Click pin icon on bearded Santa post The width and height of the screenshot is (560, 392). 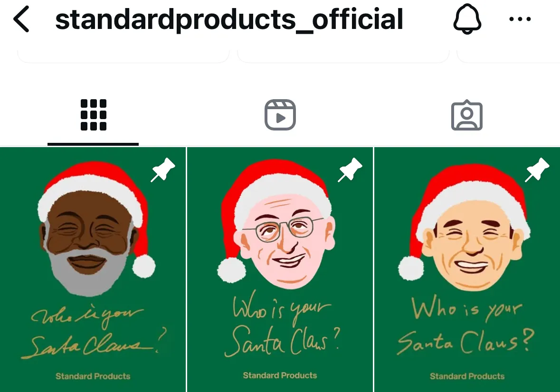(163, 170)
